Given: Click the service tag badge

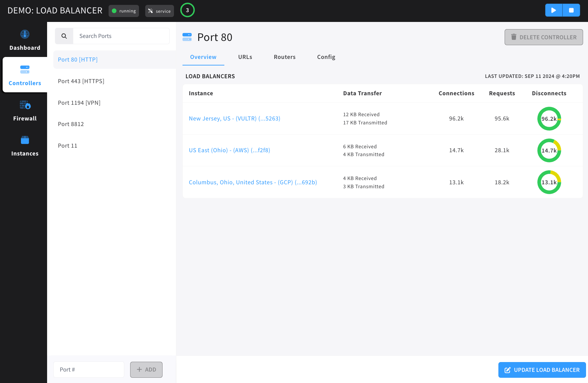Looking at the screenshot, I should 159,11.
